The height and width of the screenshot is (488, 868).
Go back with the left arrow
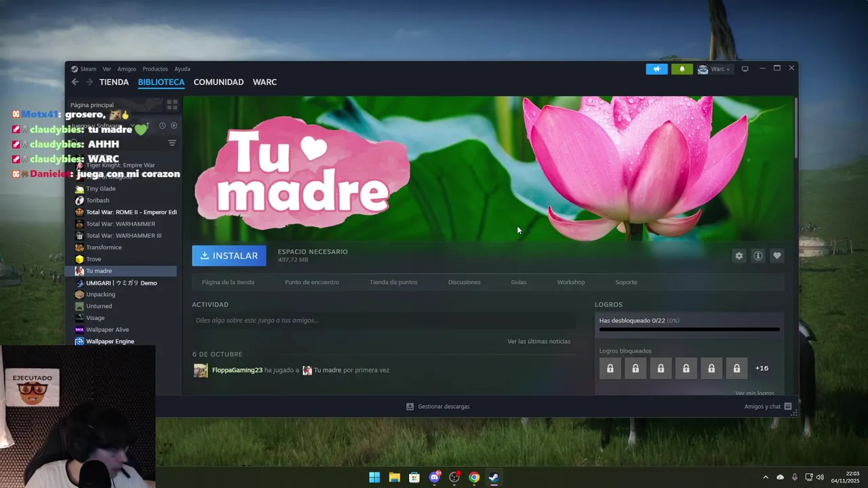pos(75,82)
